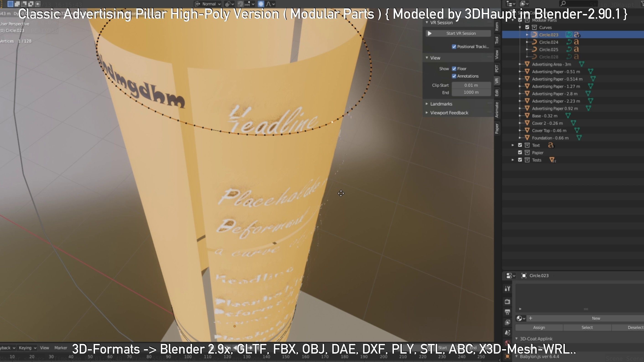Open the pivot point dropdown
Viewport: 644px width, 362px height.
229,4
